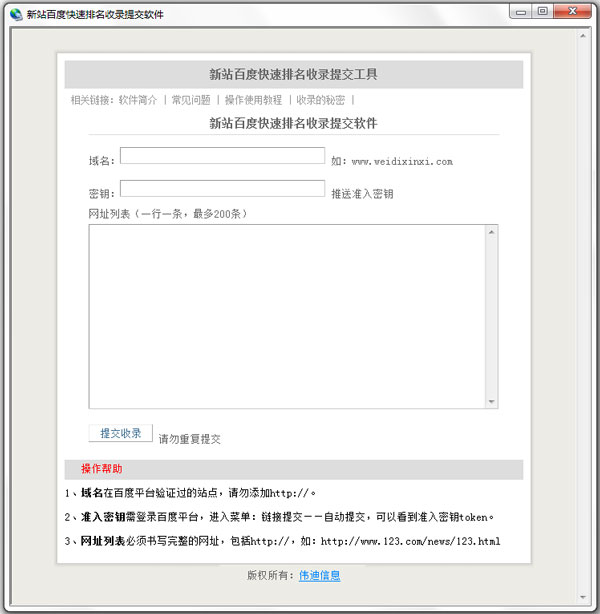This screenshot has height=614, width=600.
Task: Open the 软件简介 link
Action: [x=137, y=100]
